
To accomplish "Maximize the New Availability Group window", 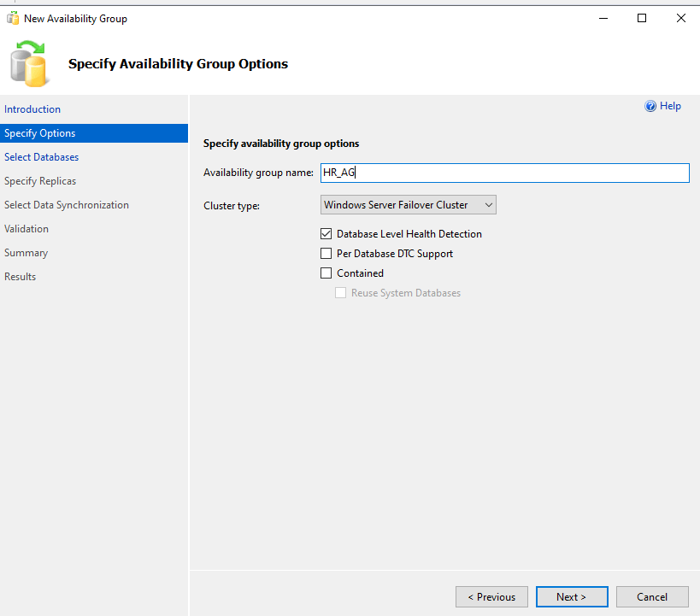I will [642, 18].
